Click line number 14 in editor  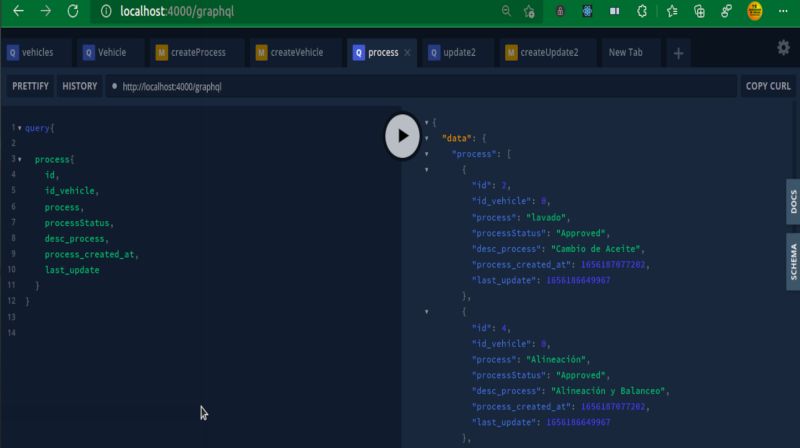(x=11, y=333)
